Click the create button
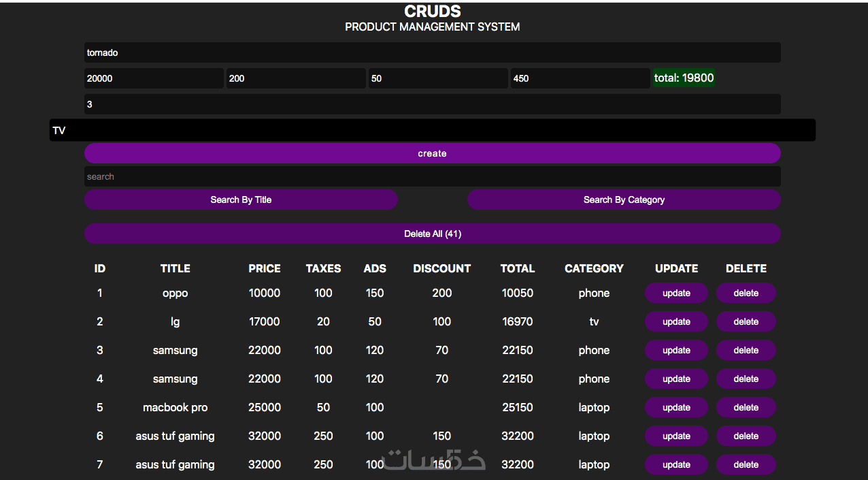The height and width of the screenshot is (480, 868). coord(432,153)
